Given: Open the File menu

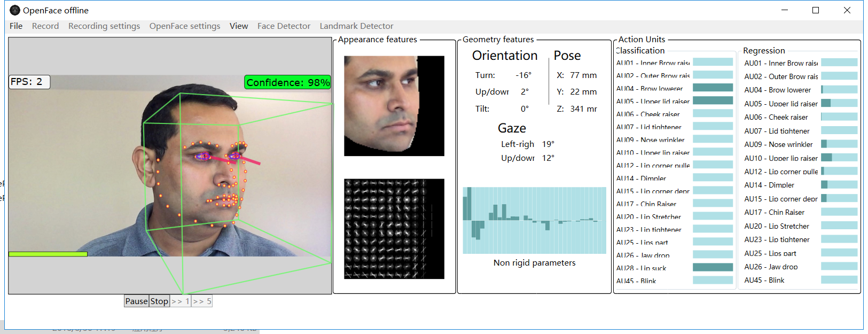Looking at the screenshot, I should tap(16, 26).
